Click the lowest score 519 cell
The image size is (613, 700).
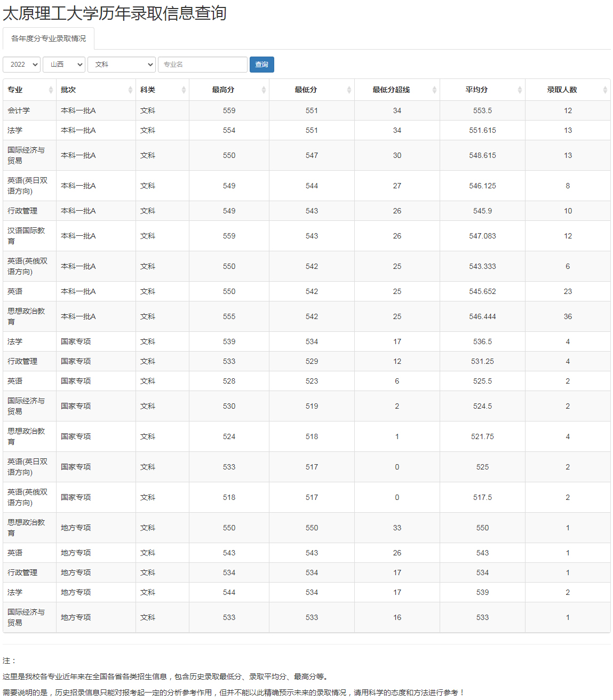[312, 406]
